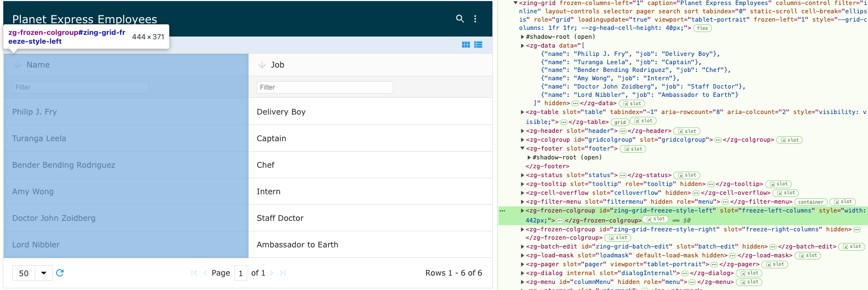The height and width of the screenshot is (290, 868).
Task: Select the 'Chef' job cell
Action: coord(371,165)
